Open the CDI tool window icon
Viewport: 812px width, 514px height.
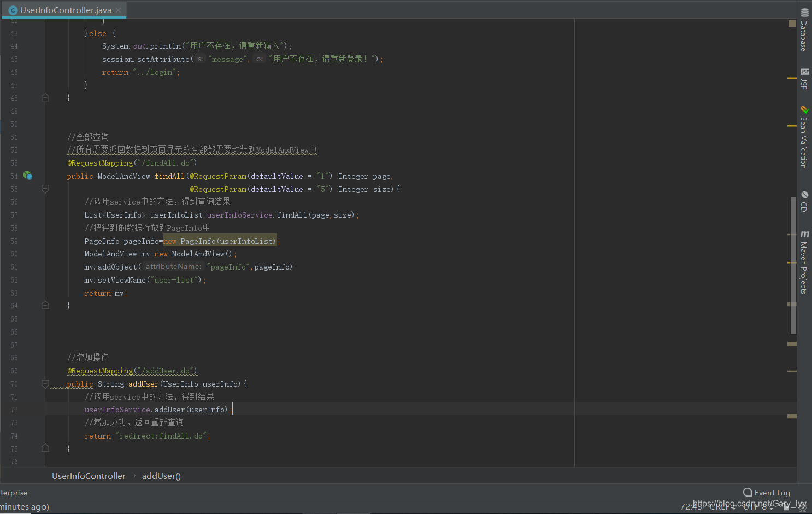804,195
